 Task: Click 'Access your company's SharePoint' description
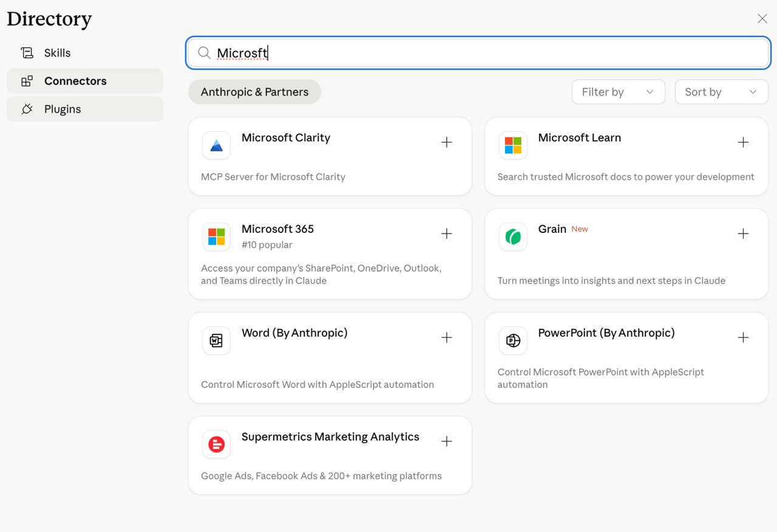coord(321,274)
